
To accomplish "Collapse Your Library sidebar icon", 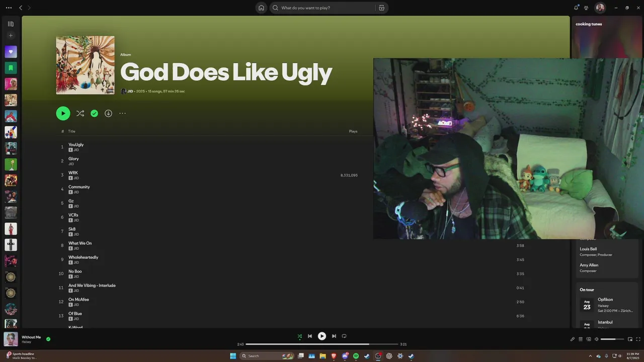I will (11, 24).
